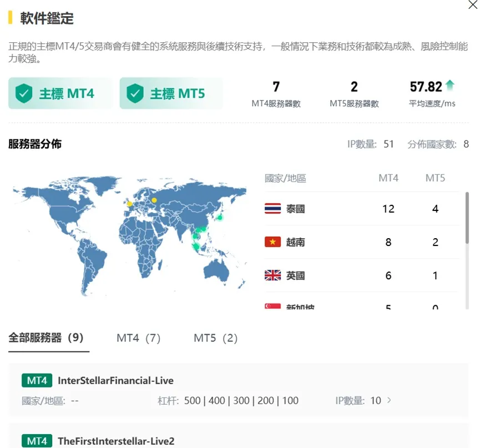Click the MT4 column header in country table

coord(388,178)
